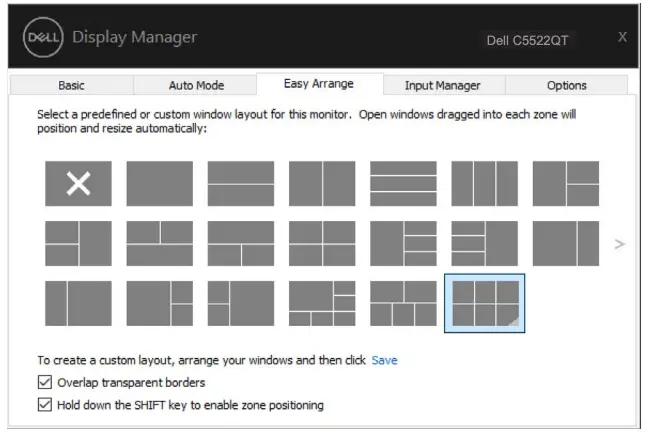Screen dimensions: 649x436
Task: Select the first layout in row one with a split right column
Action: pos(565,184)
